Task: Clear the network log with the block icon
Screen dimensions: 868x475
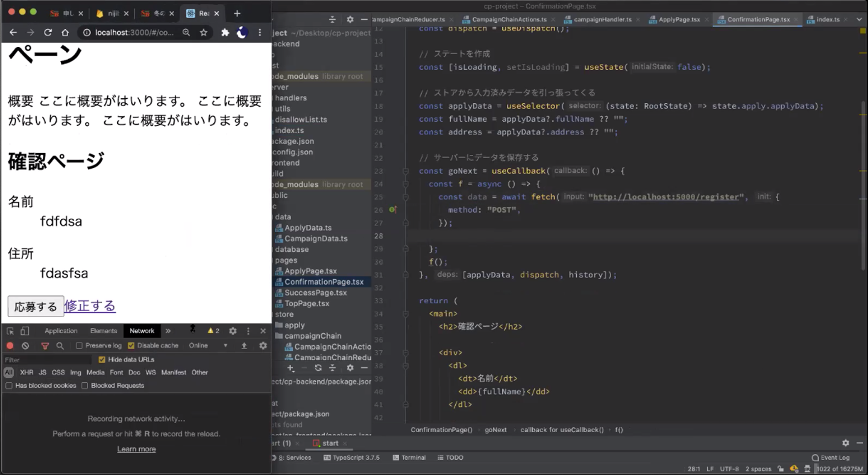Action: tap(25, 346)
